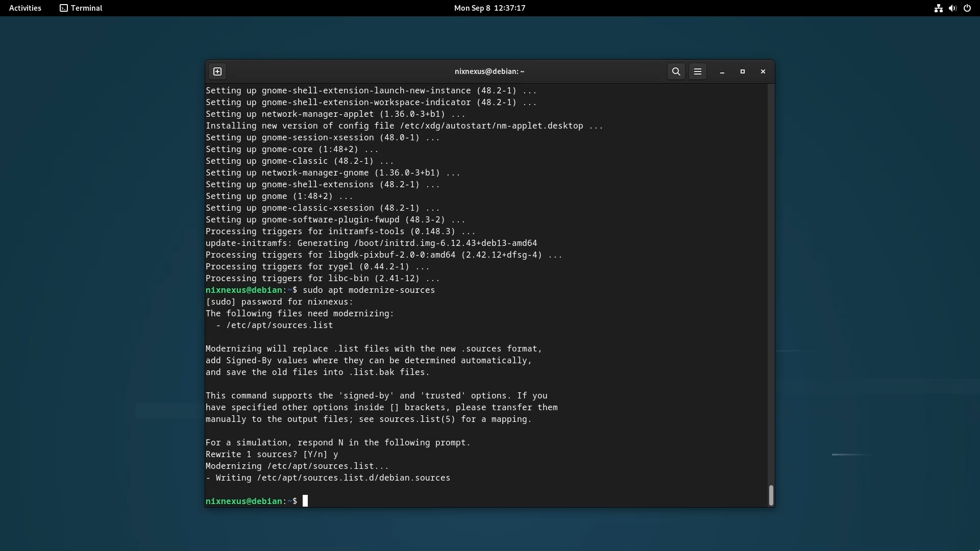
Task: Click the nixnexus@debian window title
Action: pyautogui.click(x=489, y=71)
